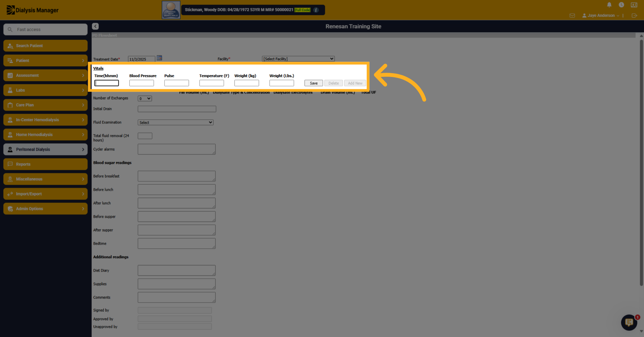Image resolution: width=644 pixels, height=337 pixels.
Task: Open the Peritoneal Dialysis menu
Action: (x=45, y=149)
